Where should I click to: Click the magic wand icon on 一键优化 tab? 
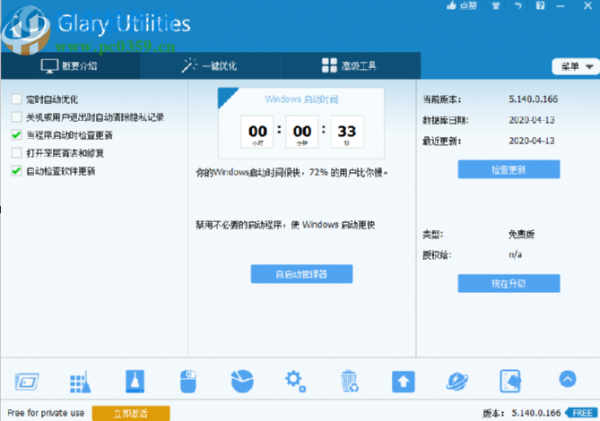(189, 65)
